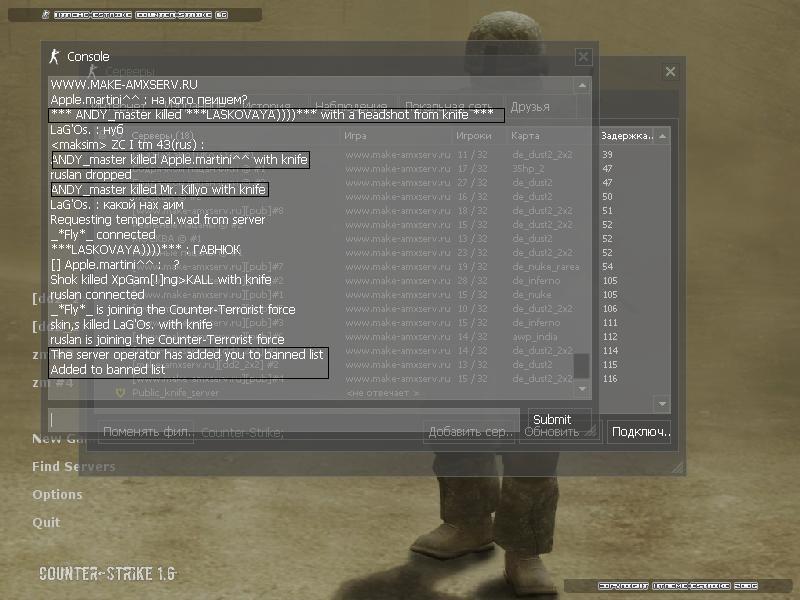Click the server list scroll down arrow
This screenshot has width=800, height=600.
coord(662,404)
